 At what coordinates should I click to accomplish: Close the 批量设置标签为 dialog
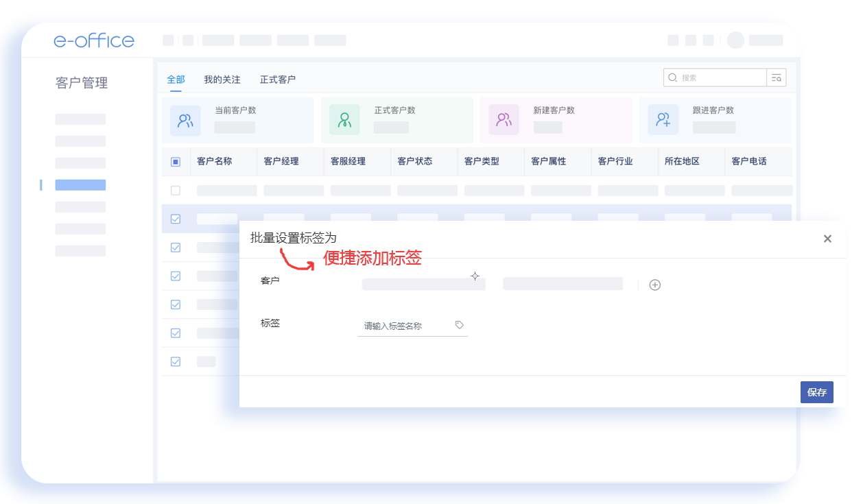(827, 239)
